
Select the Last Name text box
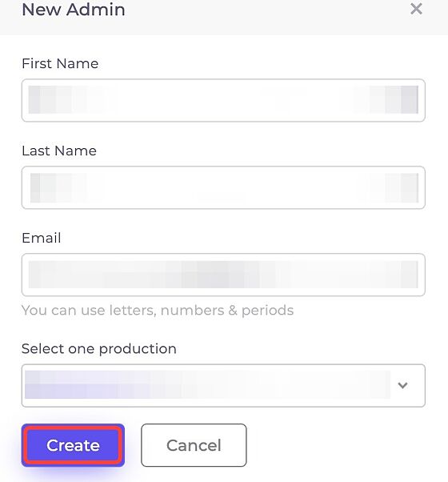click(223, 187)
